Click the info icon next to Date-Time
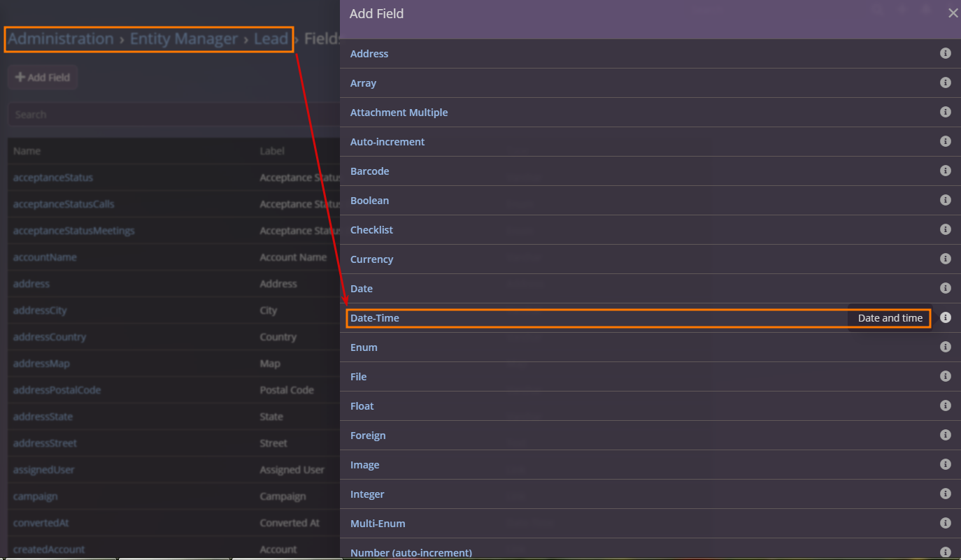 point(945,317)
